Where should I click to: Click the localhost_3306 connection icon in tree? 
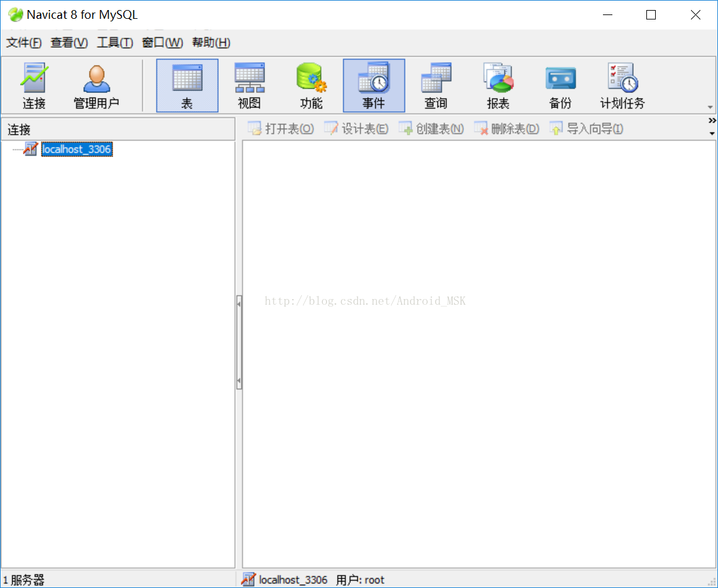point(31,149)
